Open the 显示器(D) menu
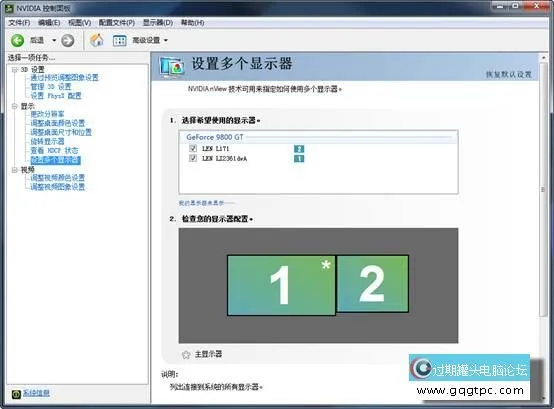The height and width of the screenshot is (409, 554). pyautogui.click(x=158, y=23)
